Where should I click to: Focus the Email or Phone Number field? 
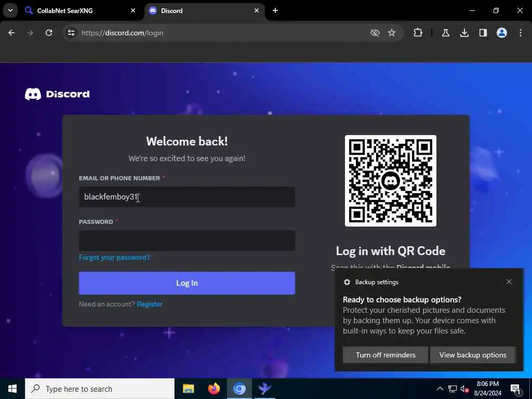187,197
